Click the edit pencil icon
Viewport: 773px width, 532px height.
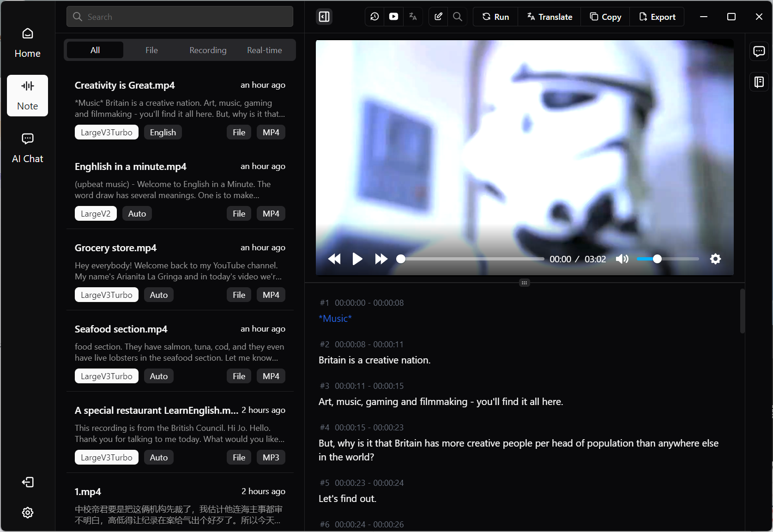coord(438,17)
